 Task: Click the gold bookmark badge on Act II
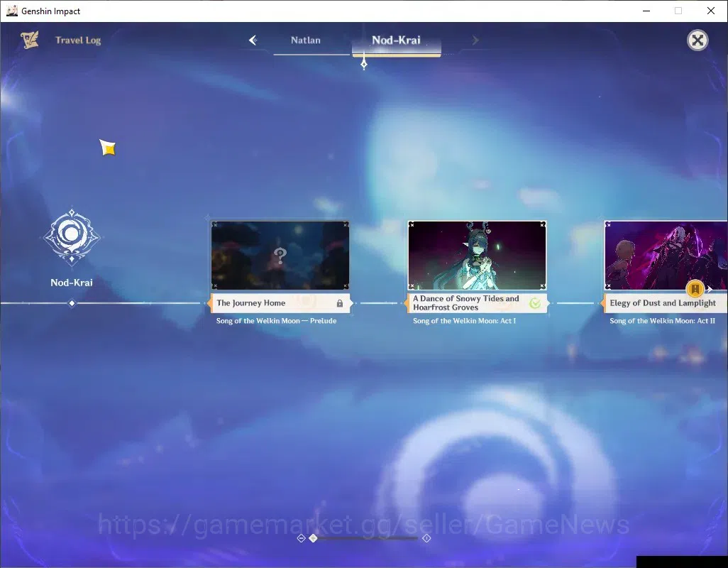pos(695,289)
